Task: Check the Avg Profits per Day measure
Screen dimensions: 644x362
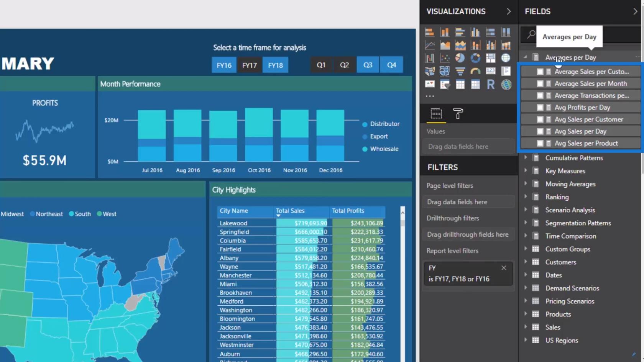Action: click(x=540, y=108)
